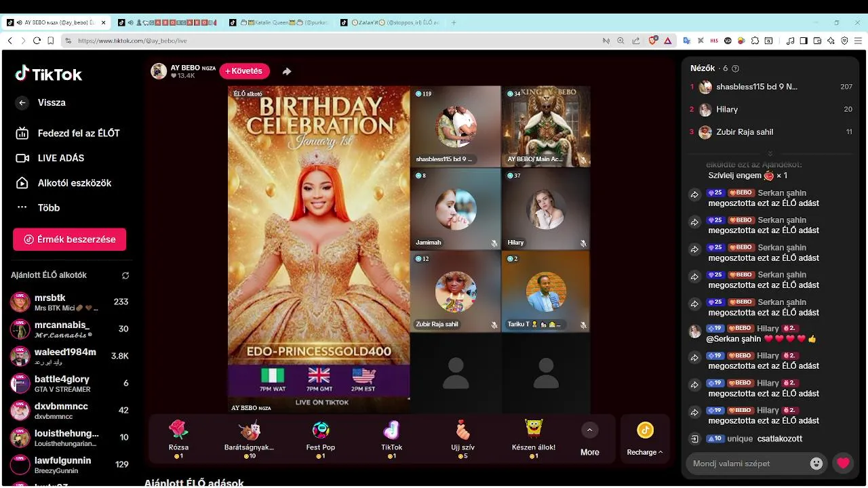Image resolution: width=868 pixels, height=488 pixels.
Task: Open louisthehung... recommended live creator
Action: (69, 438)
